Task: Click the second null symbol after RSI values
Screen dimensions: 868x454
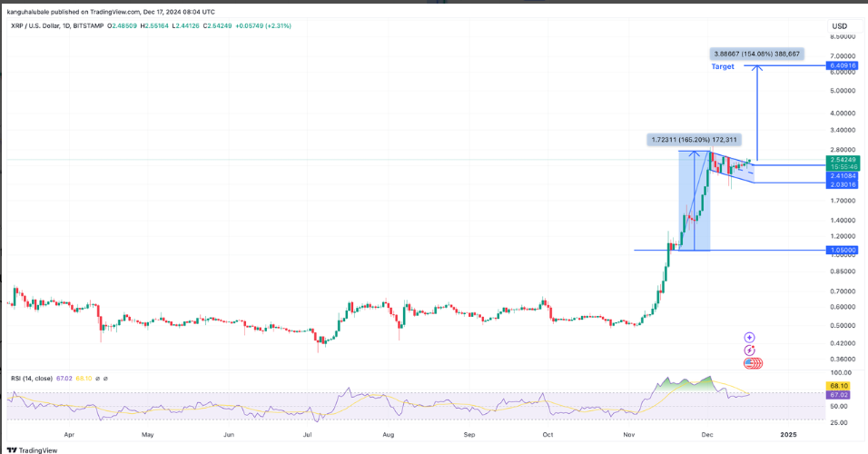Action: coord(106,379)
